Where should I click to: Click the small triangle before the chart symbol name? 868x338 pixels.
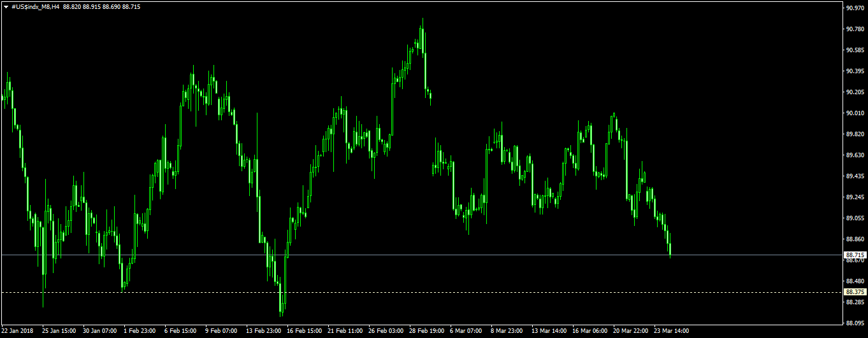[x=6, y=6]
